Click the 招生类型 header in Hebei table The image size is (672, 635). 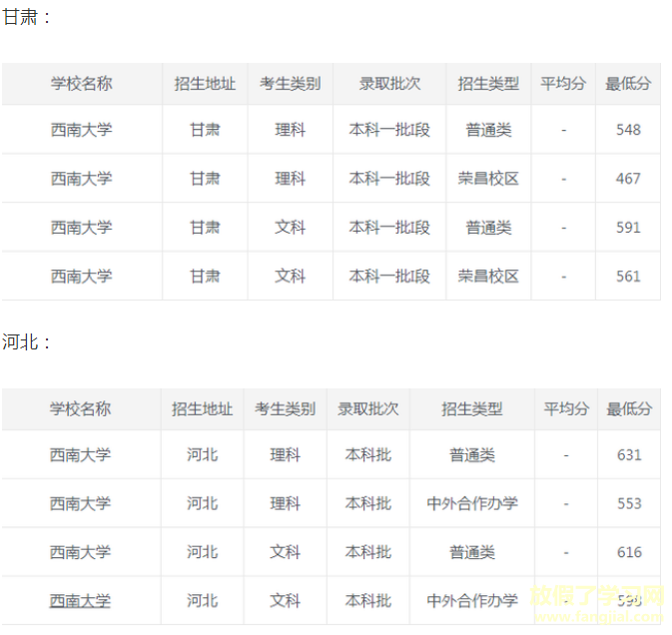(472, 409)
